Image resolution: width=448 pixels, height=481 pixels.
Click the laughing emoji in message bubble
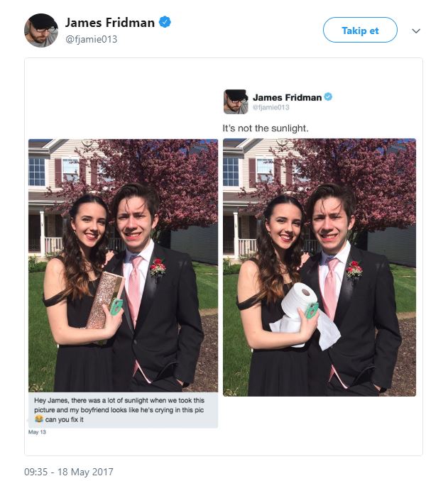coord(38,420)
